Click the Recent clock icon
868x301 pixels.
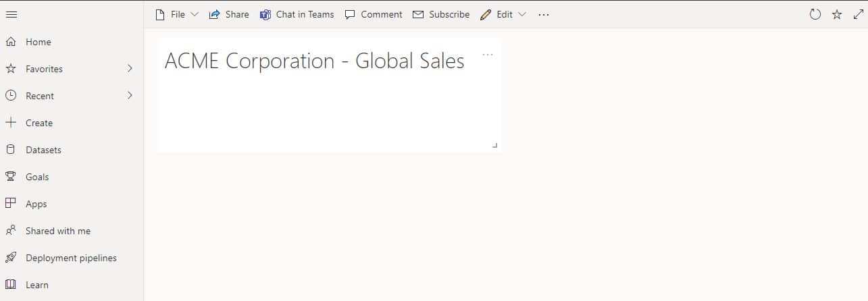[11, 96]
